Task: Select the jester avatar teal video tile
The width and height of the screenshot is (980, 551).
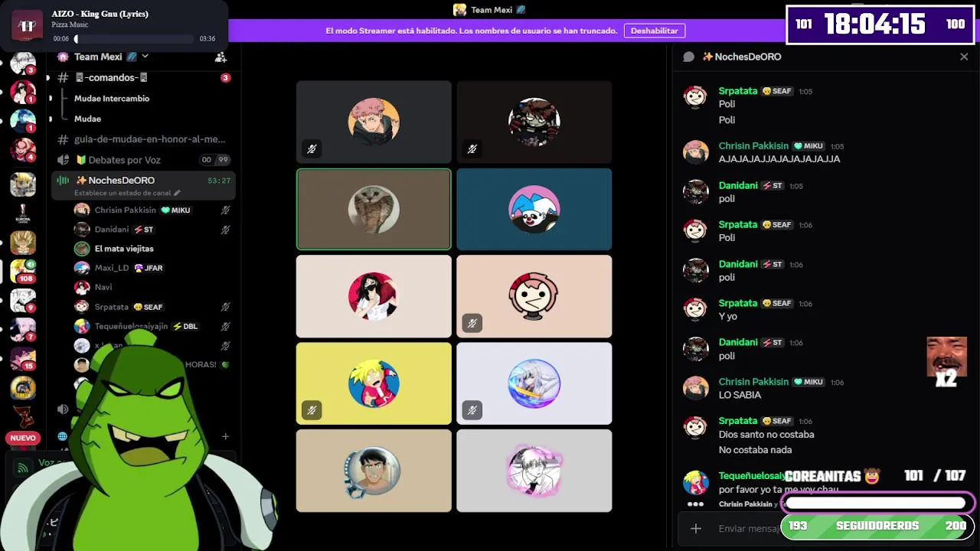Action: [534, 209]
